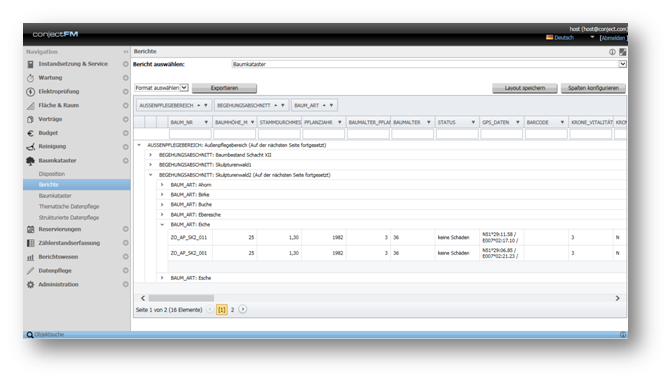The height and width of the screenshot is (382, 671).
Task: Click the Fläche & Raum icon
Action: (x=30, y=106)
